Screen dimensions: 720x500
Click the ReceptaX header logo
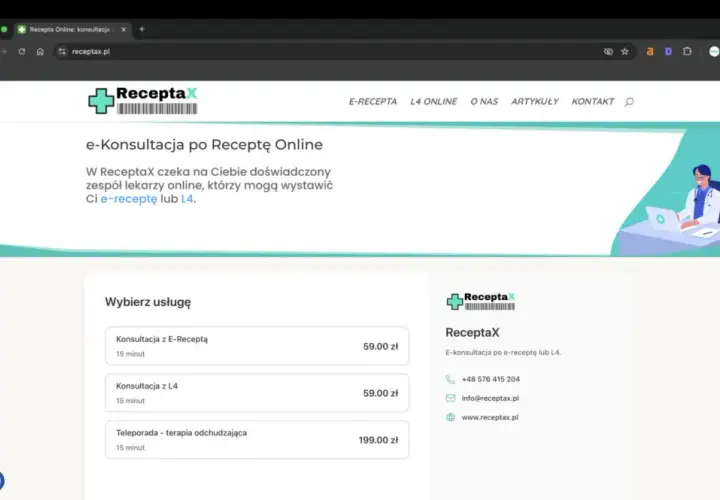point(143,101)
